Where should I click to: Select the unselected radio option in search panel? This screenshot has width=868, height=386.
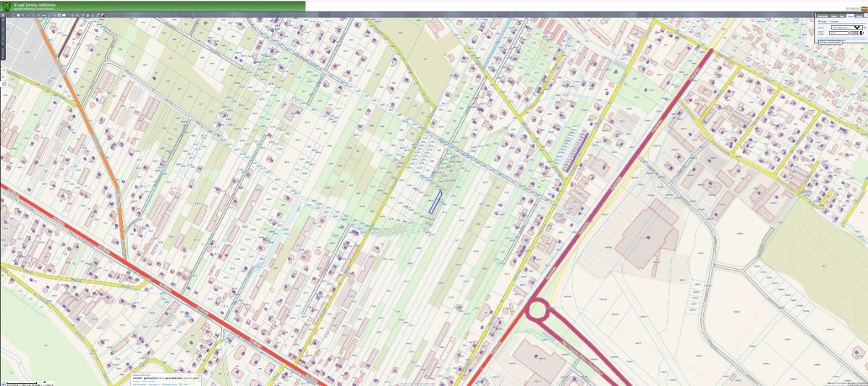point(829,21)
